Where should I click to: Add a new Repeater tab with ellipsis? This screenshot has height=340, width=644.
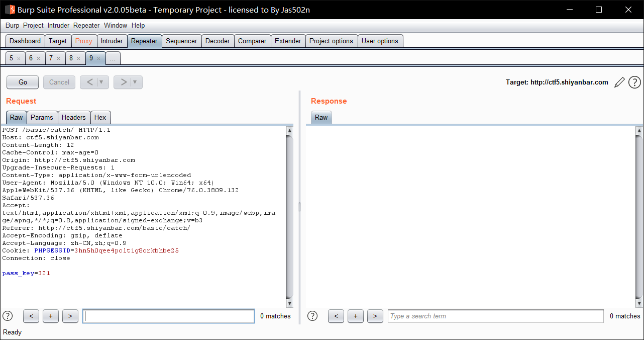click(113, 58)
